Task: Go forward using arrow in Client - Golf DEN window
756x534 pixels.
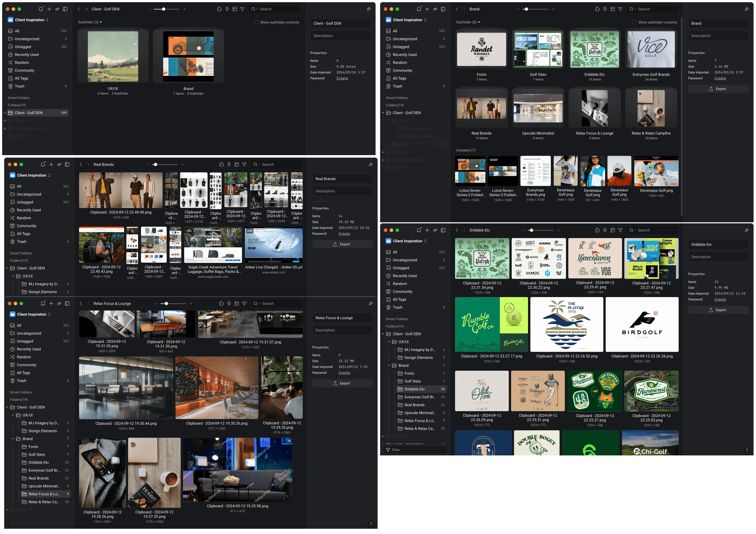Action: point(86,9)
